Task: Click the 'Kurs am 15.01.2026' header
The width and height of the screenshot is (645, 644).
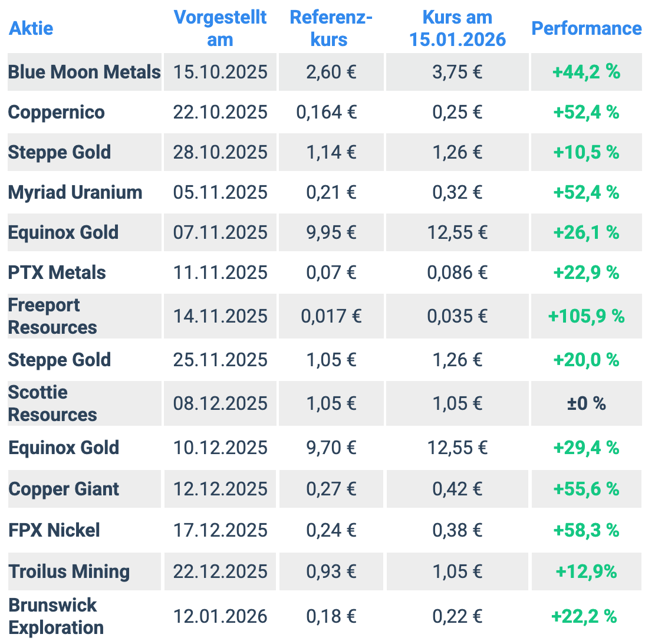Action: point(458,28)
